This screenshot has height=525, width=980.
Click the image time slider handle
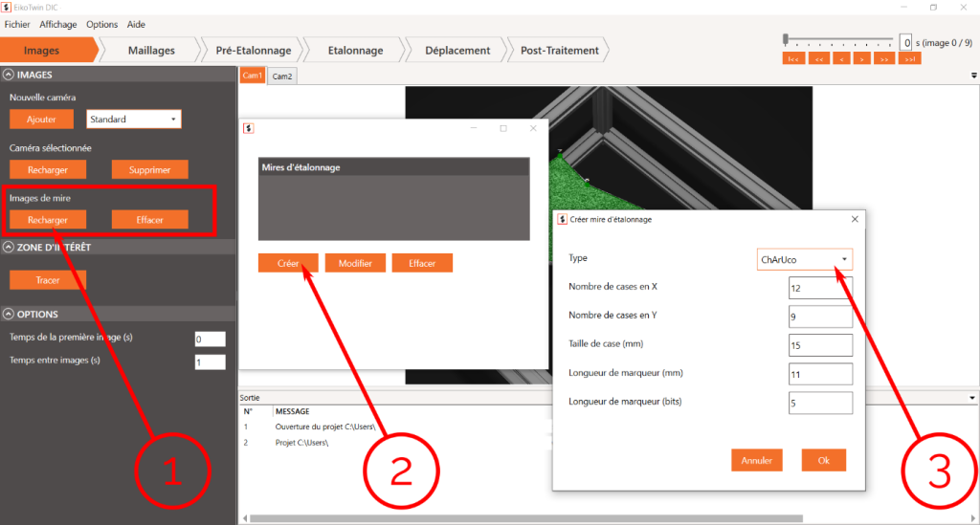tap(786, 40)
